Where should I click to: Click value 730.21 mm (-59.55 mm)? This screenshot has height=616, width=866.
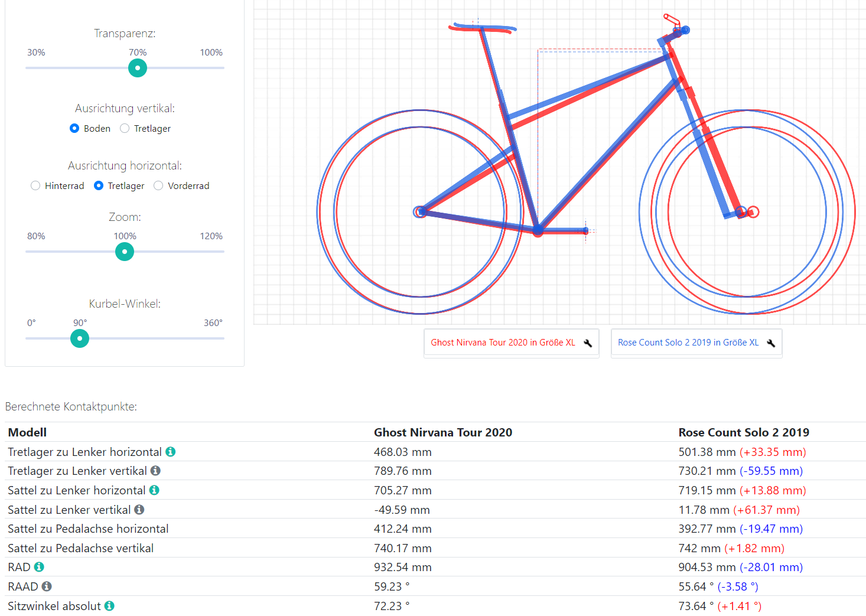click(x=741, y=471)
